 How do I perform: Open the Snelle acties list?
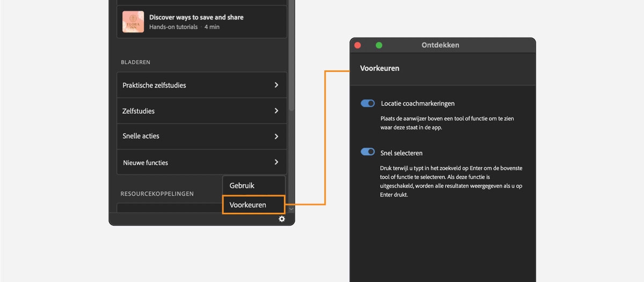pos(141,136)
